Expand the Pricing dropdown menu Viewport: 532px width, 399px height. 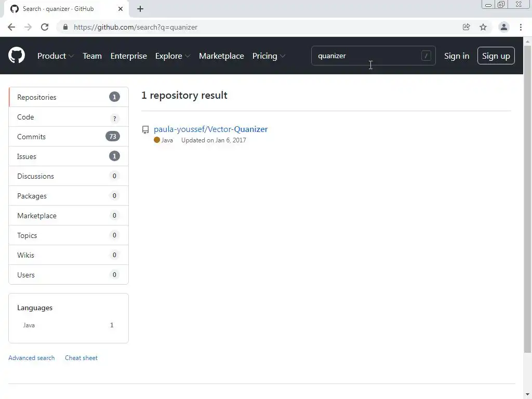[x=269, y=56]
